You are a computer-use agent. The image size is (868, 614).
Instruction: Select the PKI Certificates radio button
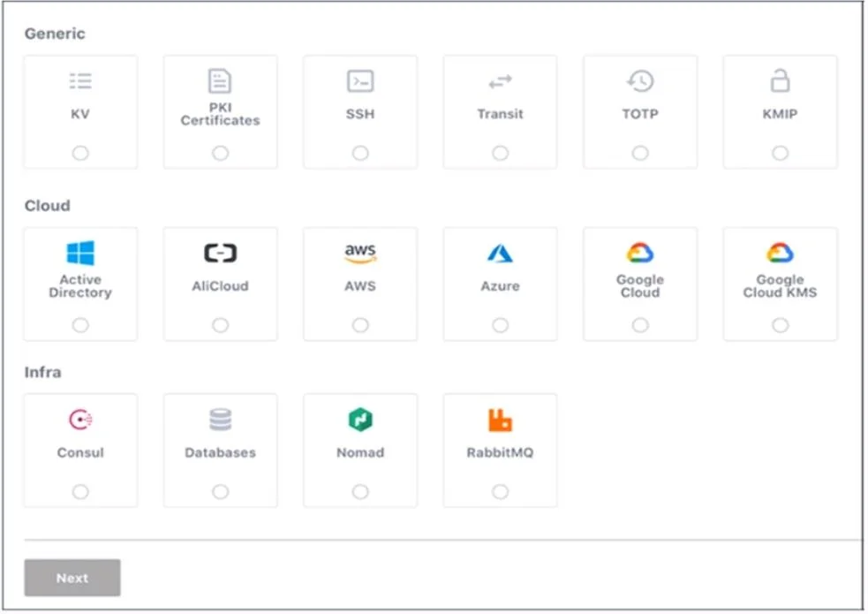pyautogui.click(x=221, y=153)
